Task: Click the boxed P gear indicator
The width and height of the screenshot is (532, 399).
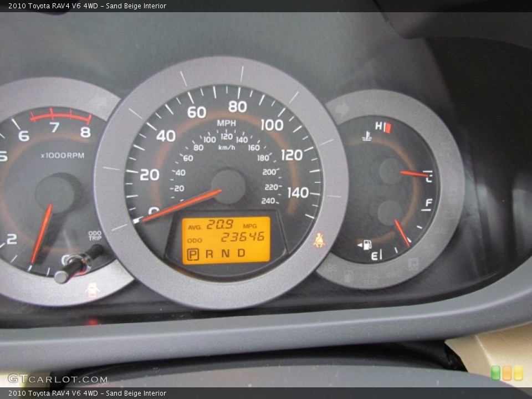Action: (193, 254)
